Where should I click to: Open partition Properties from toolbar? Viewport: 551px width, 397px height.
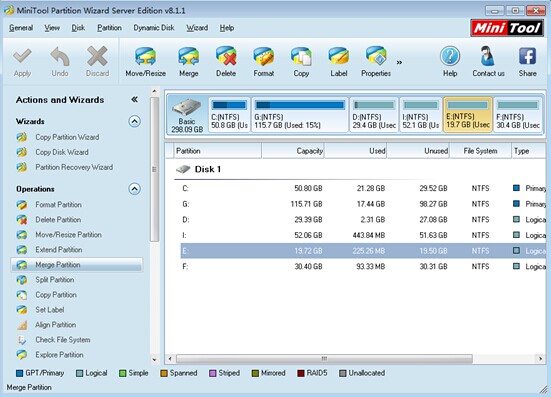[x=376, y=62]
